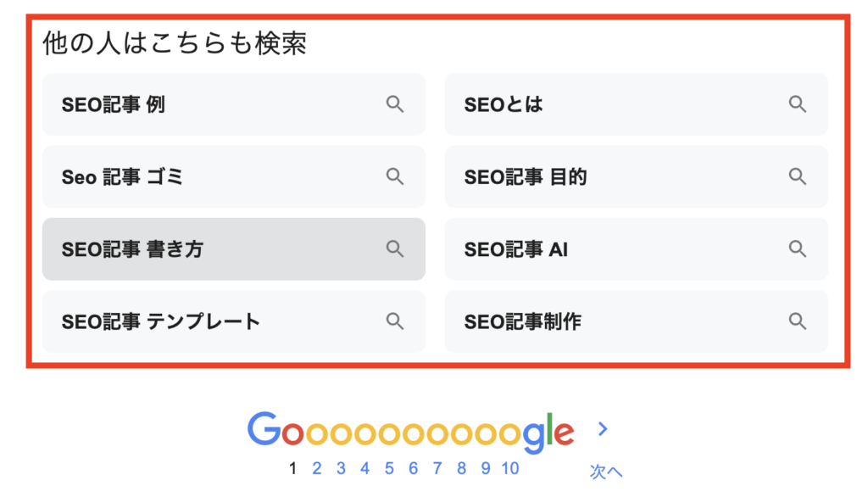Viewport: 868px width, 497px height.
Task: Open the related search SEO記事 テンプレート
Action: click(x=161, y=322)
